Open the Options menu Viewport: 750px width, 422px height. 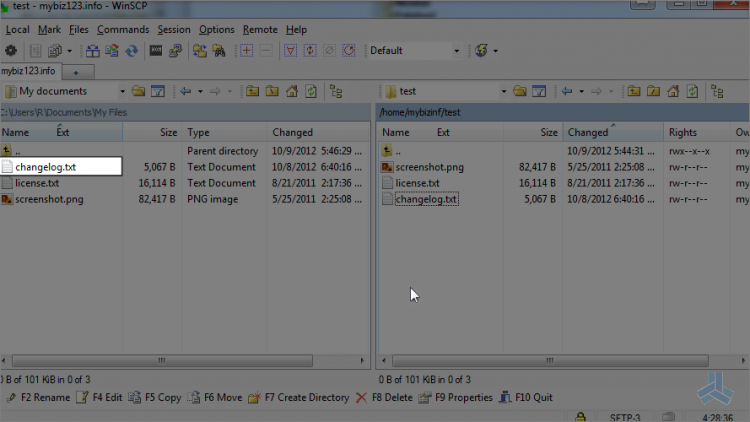click(x=217, y=30)
